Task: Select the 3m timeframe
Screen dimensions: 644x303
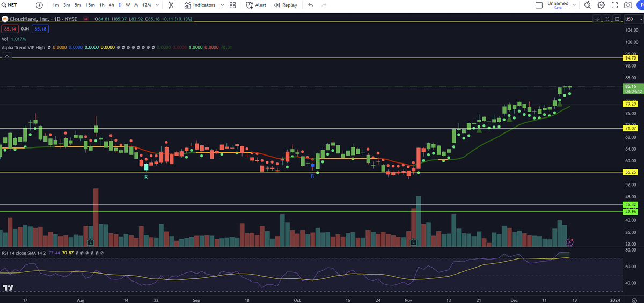Action: coord(67,5)
